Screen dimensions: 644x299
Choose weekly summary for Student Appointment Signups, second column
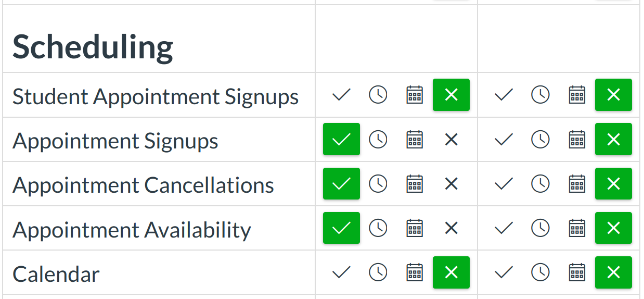click(577, 95)
